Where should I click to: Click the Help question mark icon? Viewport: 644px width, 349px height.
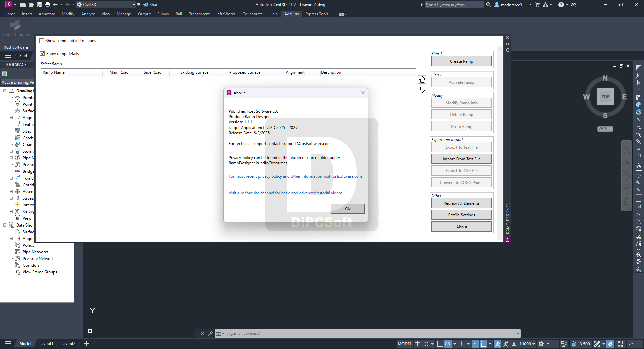click(x=561, y=5)
